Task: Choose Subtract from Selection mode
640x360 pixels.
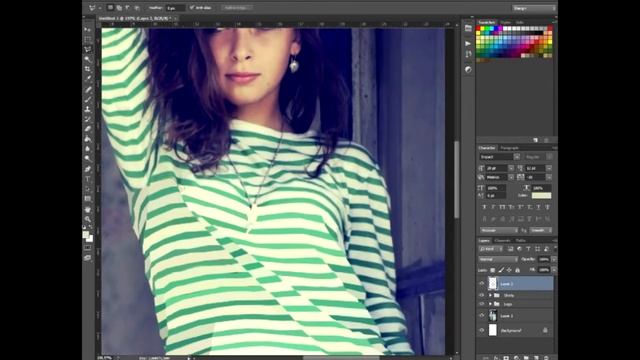Action: coord(128,7)
